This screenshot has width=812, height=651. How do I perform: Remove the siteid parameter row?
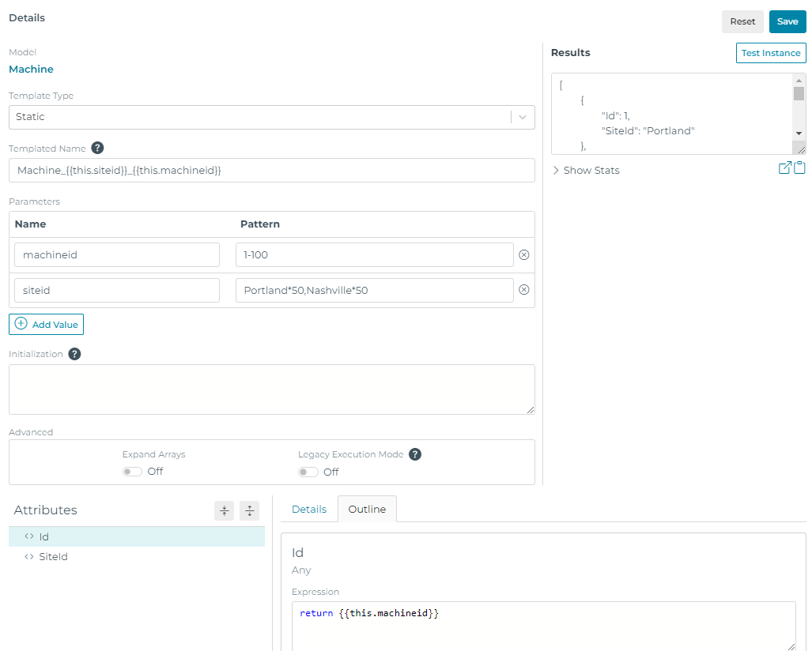524,290
